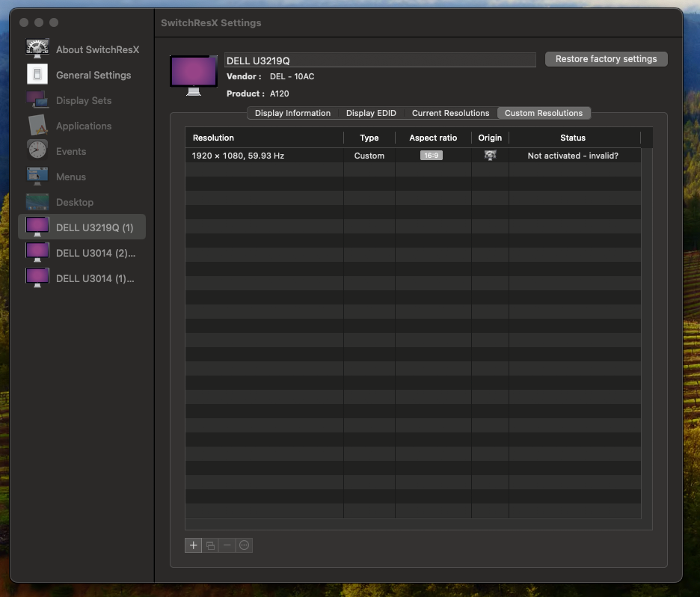Select DELL U3014 (2) monitor icon
The image size is (700, 597).
pos(37,252)
